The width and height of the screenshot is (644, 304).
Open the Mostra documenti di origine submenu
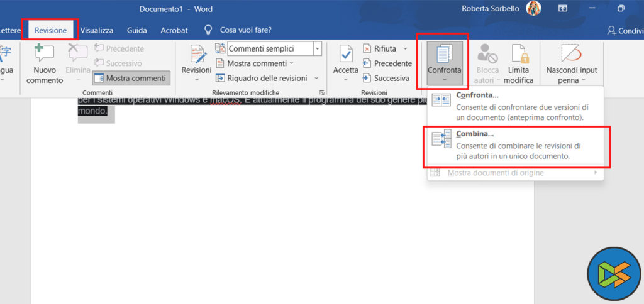[516, 173]
